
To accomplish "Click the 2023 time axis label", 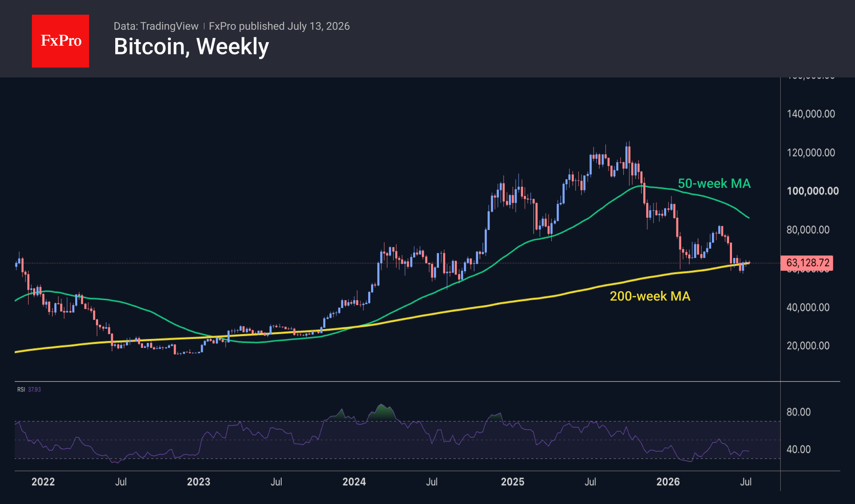I will click(199, 482).
